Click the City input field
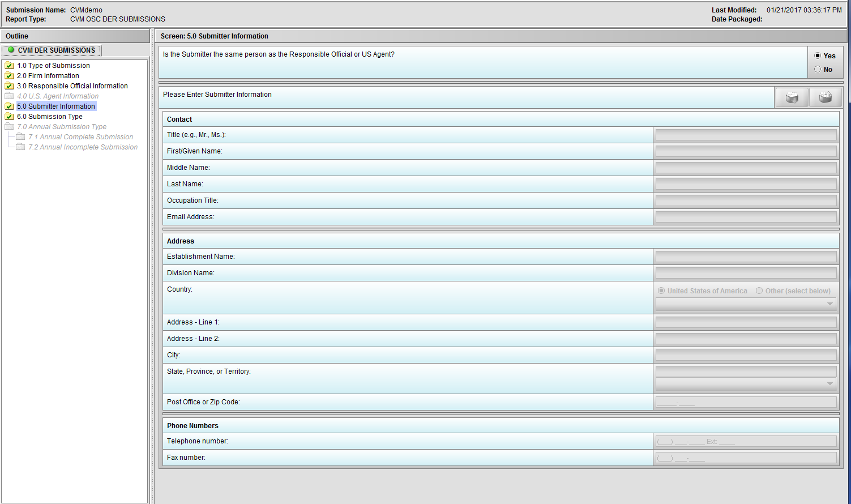Screen dimensions: 851x504 point(746,355)
